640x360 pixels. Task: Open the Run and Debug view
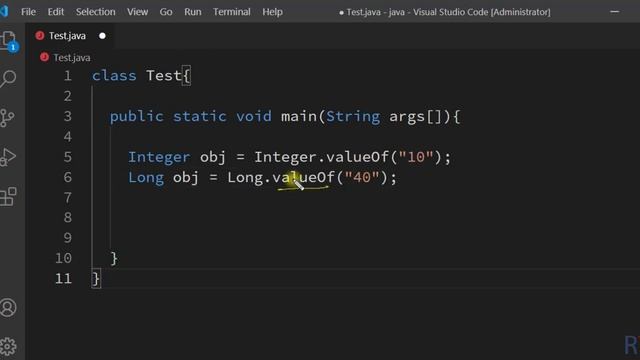pos(8,157)
